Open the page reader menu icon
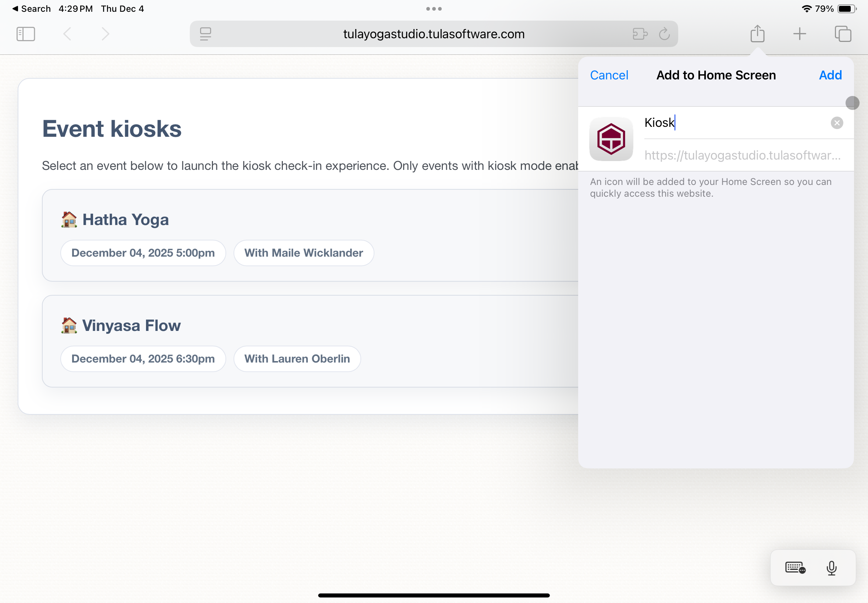This screenshot has height=603, width=868. coord(205,34)
